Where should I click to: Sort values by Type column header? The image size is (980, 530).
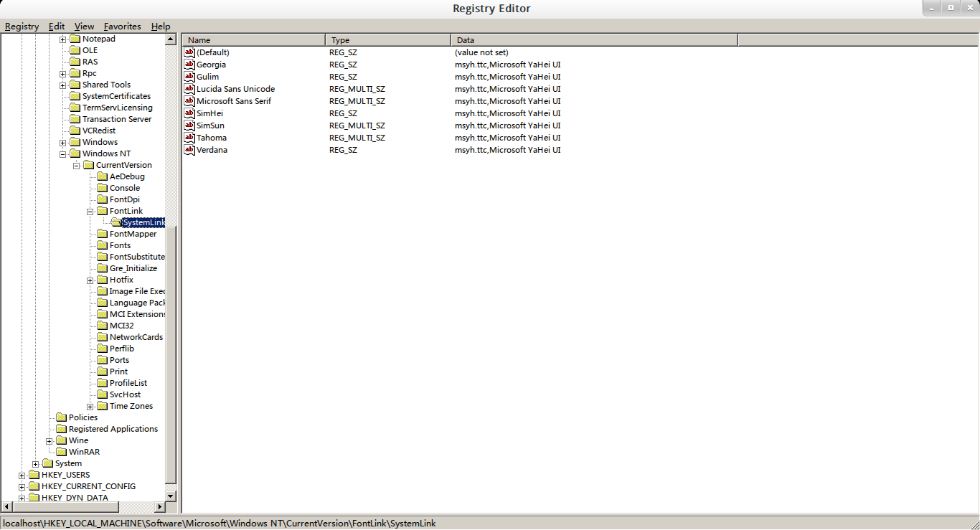[x=388, y=40]
